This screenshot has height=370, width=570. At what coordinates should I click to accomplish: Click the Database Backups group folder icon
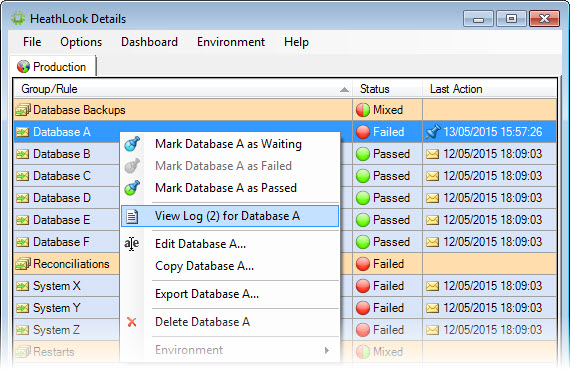click(23, 110)
